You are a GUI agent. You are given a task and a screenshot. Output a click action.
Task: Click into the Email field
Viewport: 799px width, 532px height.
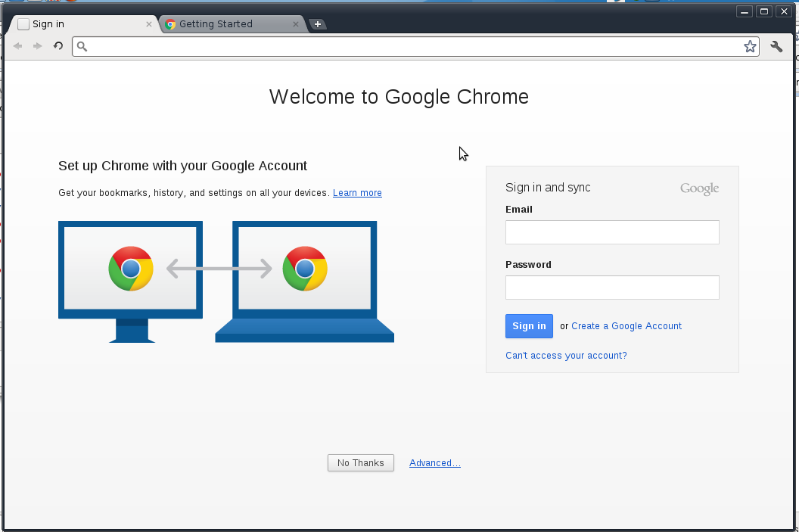612,232
